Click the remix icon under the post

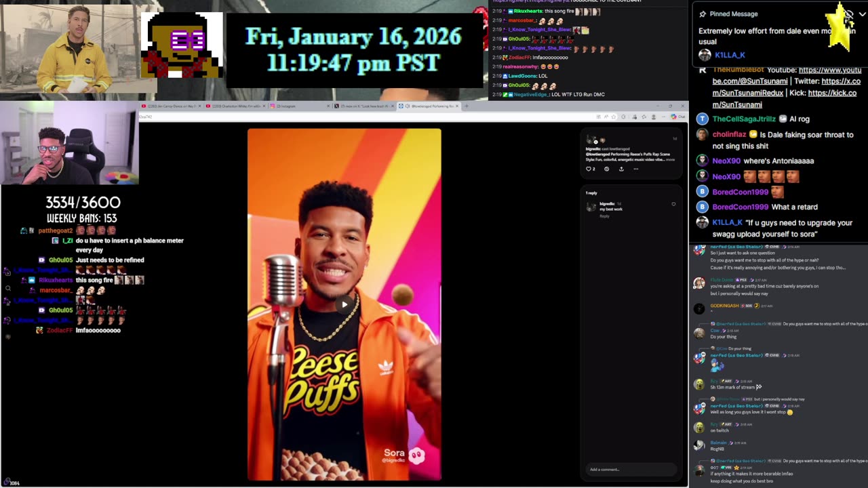coord(606,169)
